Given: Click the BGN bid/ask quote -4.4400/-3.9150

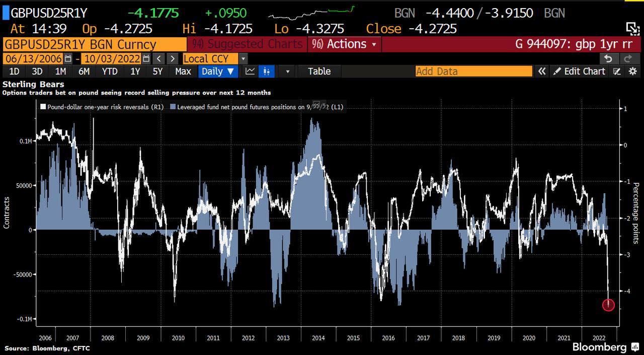Looking at the screenshot, I should pos(479,13).
